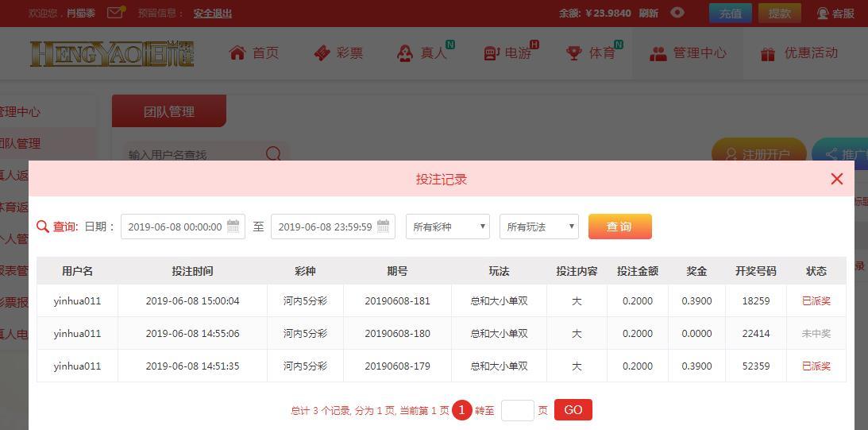The image size is (868, 430).
Task: Click the 安全退出 logout link
Action: 213,14
